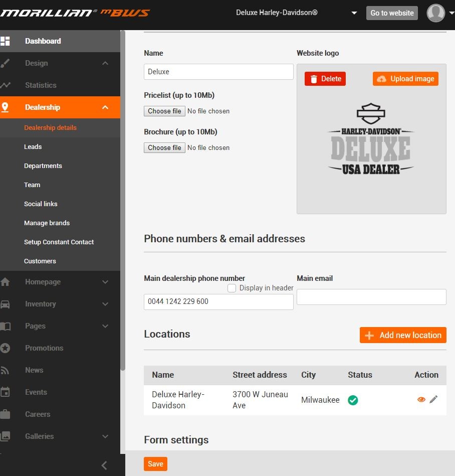The height and width of the screenshot is (476, 455).
Task: Click the sidebar vertical scrollbar
Action: click(123, 201)
